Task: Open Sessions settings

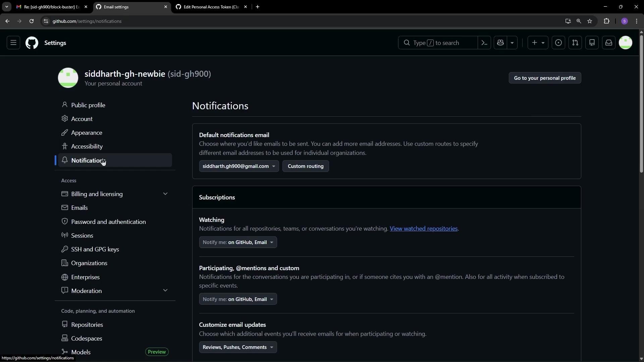Action: click(115, 236)
